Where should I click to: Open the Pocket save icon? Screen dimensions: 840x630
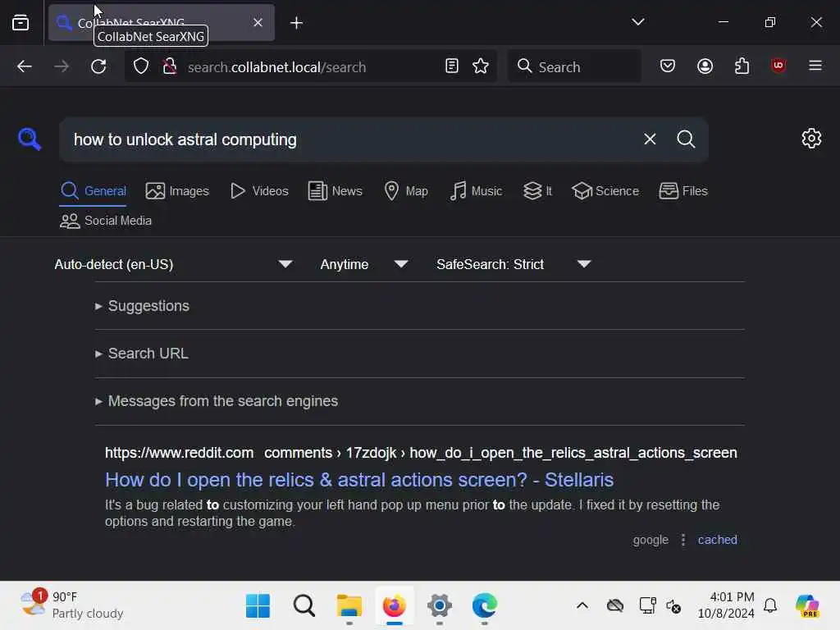click(x=668, y=66)
